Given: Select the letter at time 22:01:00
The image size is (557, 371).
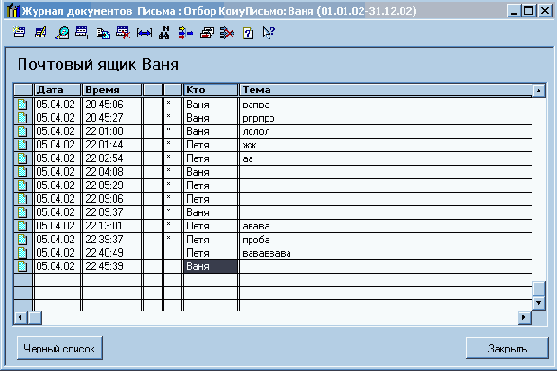Looking at the screenshot, I should [x=272, y=131].
